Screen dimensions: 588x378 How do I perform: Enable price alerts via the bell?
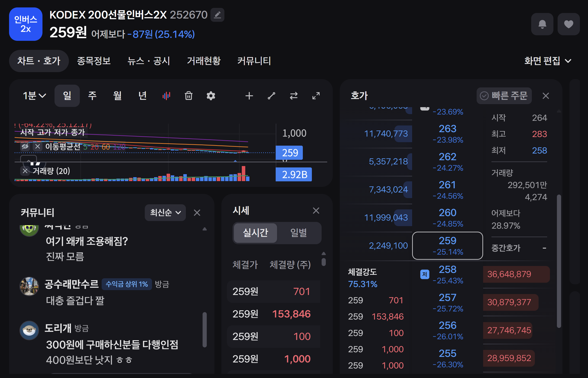[542, 24]
